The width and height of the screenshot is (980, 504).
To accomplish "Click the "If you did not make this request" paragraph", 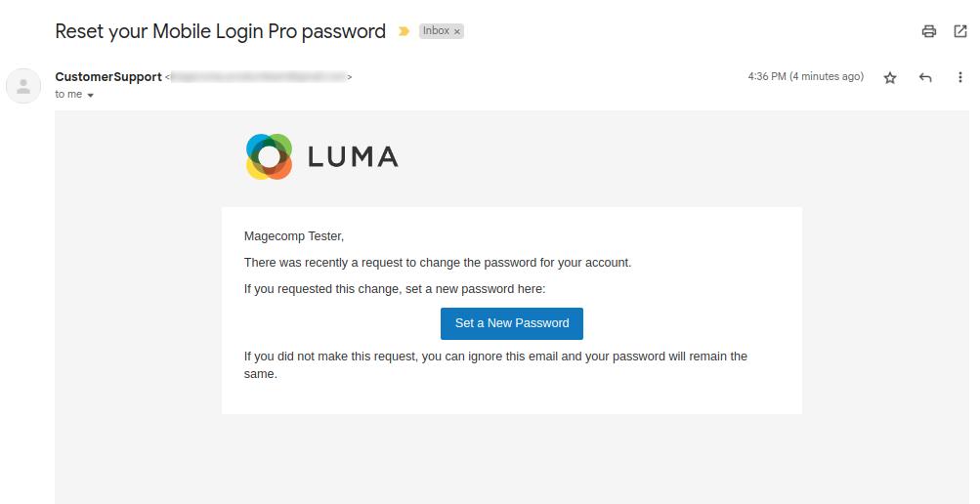I will (x=495, y=364).
